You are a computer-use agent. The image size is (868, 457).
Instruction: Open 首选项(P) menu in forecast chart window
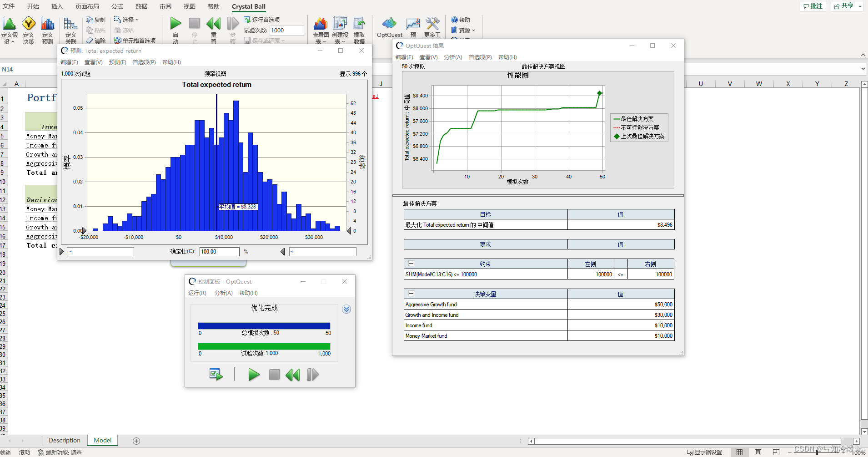[x=144, y=62]
